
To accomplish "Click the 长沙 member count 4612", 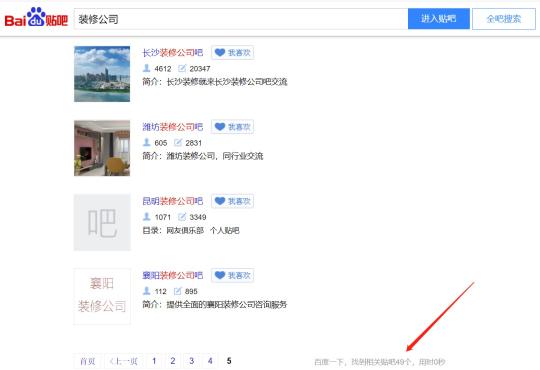I will pos(163,69).
